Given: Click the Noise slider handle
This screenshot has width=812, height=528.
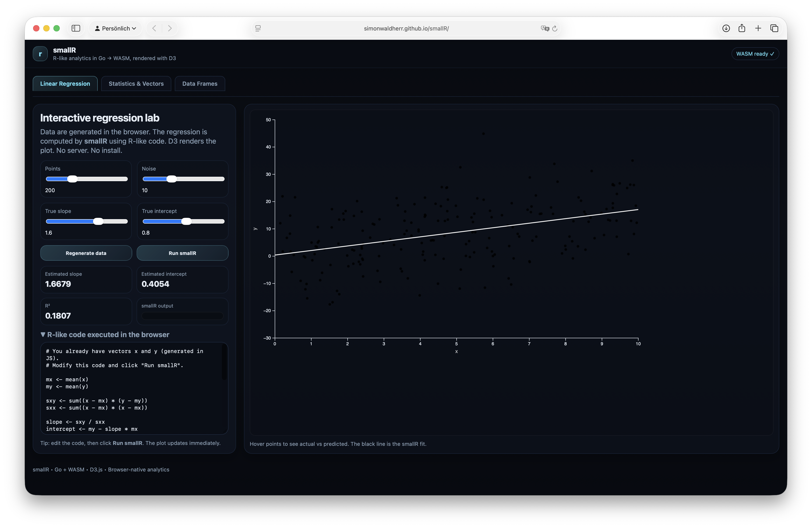Looking at the screenshot, I should click(172, 179).
